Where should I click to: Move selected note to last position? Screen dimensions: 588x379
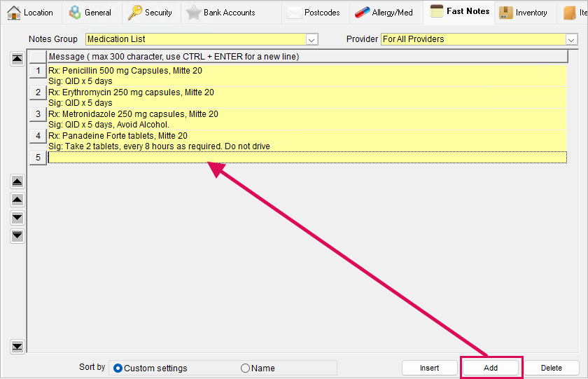tap(17, 235)
